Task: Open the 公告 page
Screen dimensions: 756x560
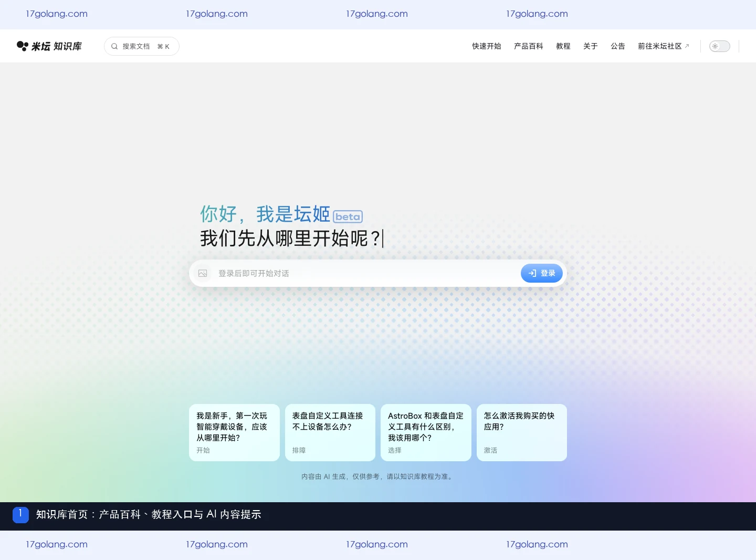Action: [x=617, y=46]
